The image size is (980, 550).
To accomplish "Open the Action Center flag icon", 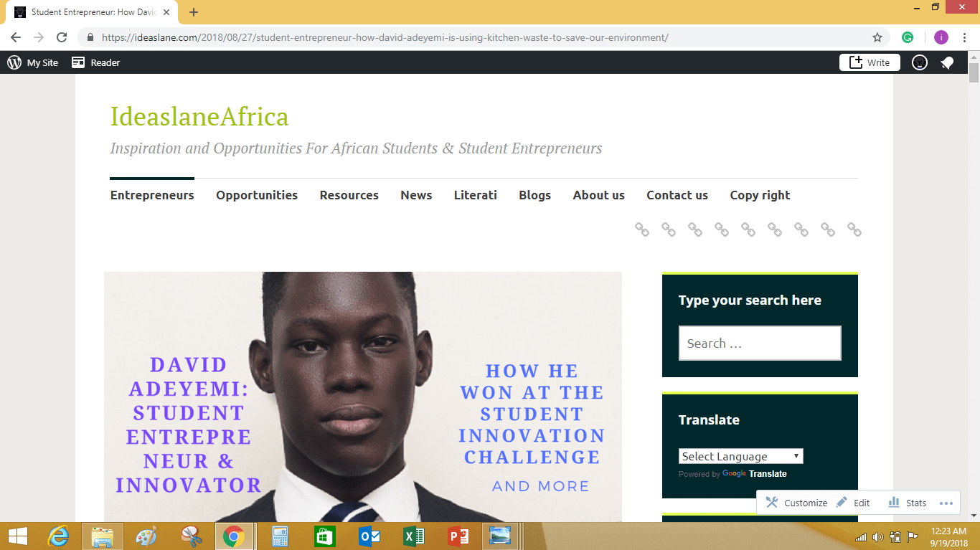I will [913, 536].
